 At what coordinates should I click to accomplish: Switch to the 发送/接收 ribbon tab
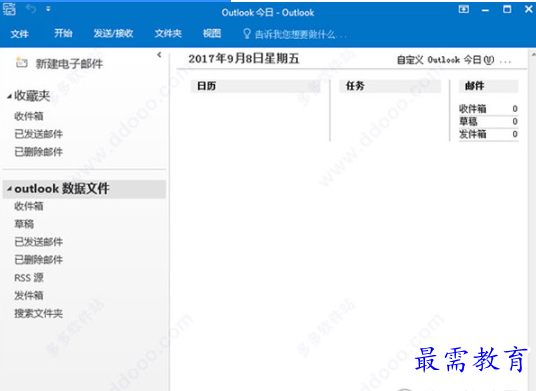tap(113, 33)
